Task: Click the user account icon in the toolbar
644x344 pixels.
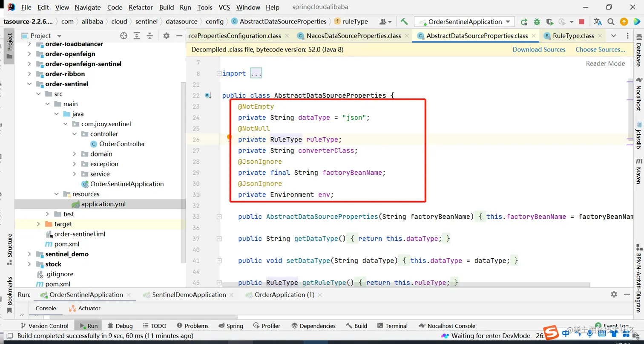Action: [385, 21]
